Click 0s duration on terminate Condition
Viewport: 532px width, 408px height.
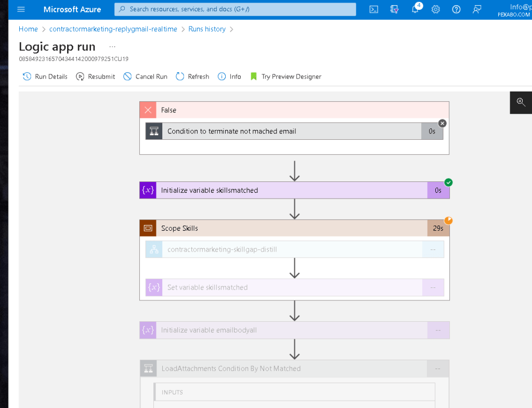pyautogui.click(x=432, y=131)
